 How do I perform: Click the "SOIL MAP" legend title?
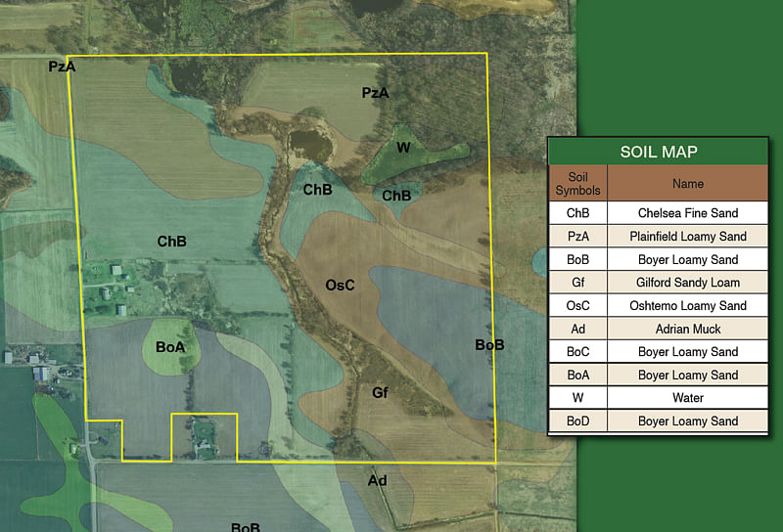[658, 152]
